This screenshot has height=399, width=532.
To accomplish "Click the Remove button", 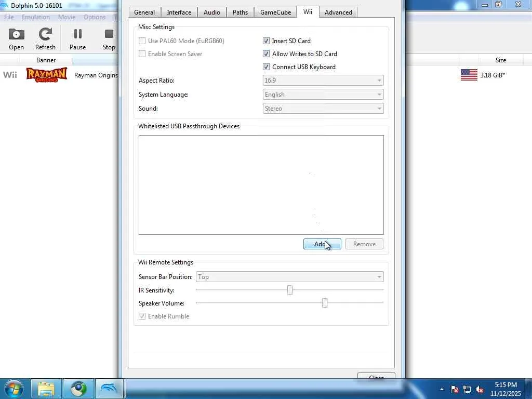I will click(364, 244).
